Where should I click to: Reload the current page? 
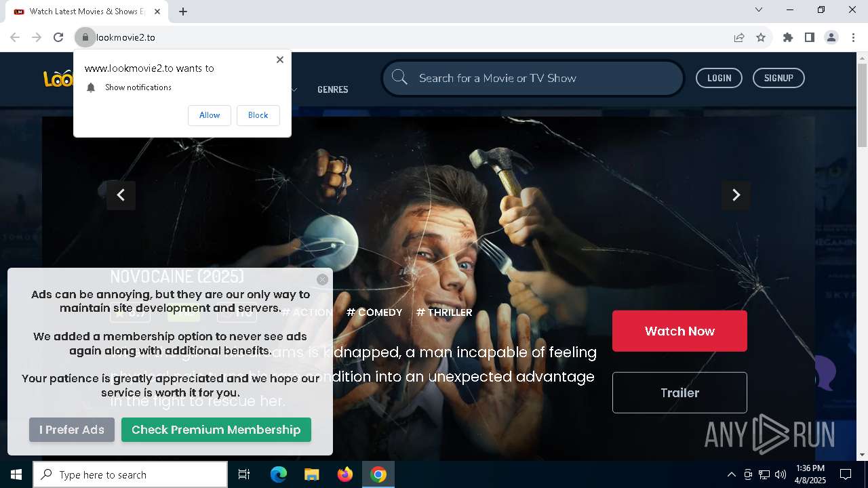click(58, 37)
